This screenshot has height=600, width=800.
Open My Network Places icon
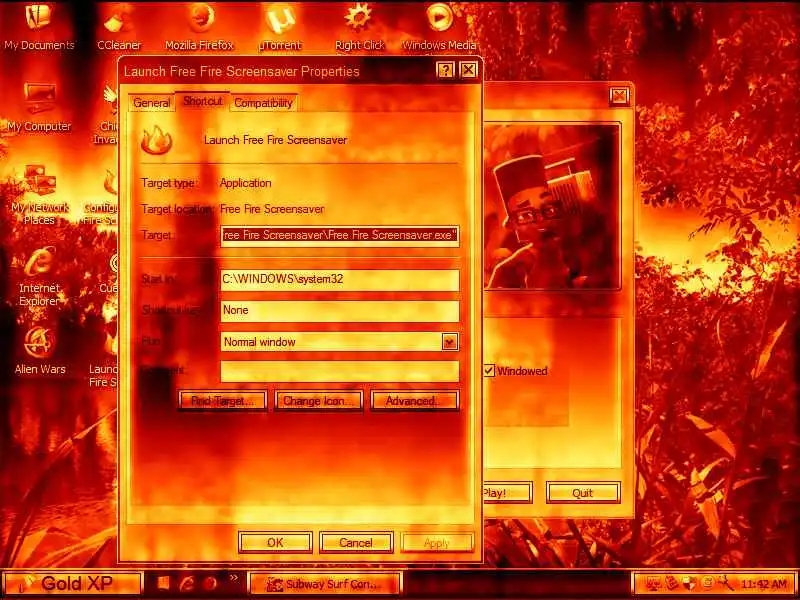pyautogui.click(x=40, y=195)
